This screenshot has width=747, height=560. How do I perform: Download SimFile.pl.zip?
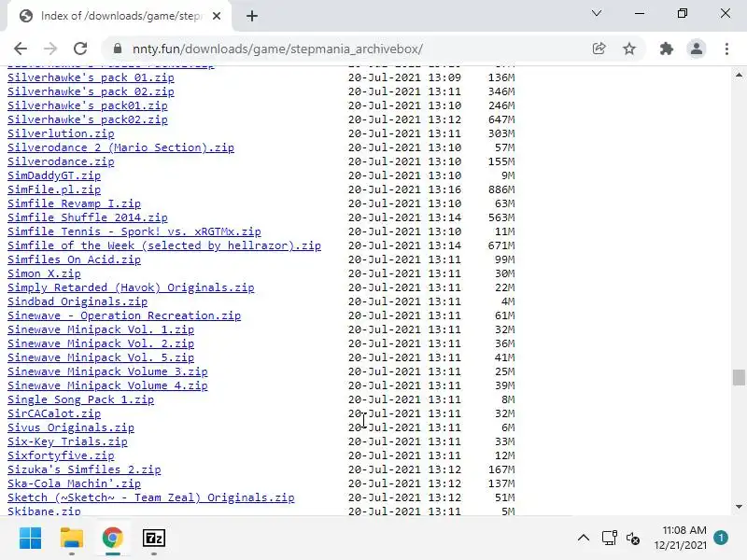click(x=54, y=189)
